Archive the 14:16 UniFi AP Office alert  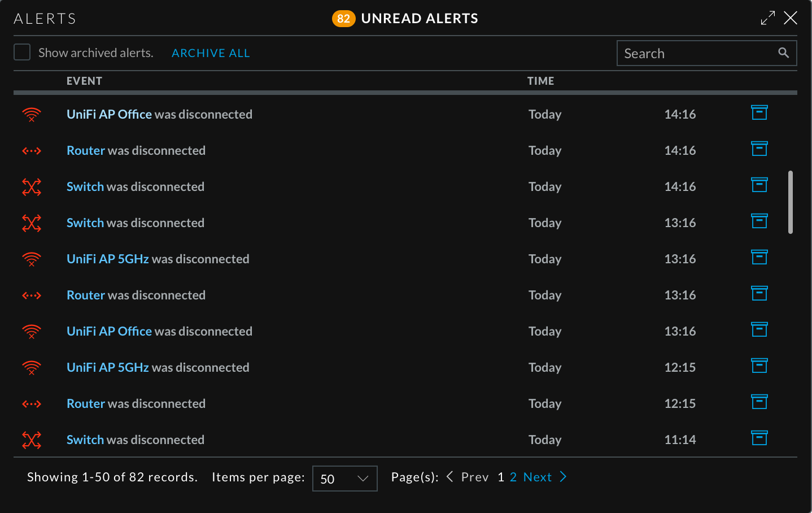pyautogui.click(x=759, y=113)
